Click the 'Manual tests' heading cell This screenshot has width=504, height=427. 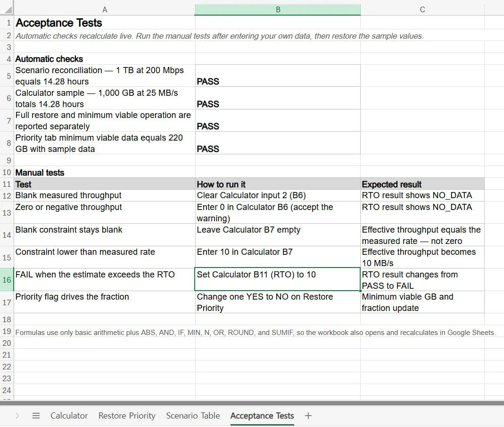[x=105, y=173]
